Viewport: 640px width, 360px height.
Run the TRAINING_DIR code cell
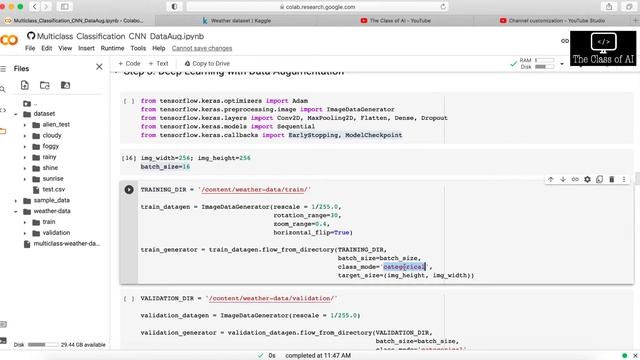click(x=129, y=189)
